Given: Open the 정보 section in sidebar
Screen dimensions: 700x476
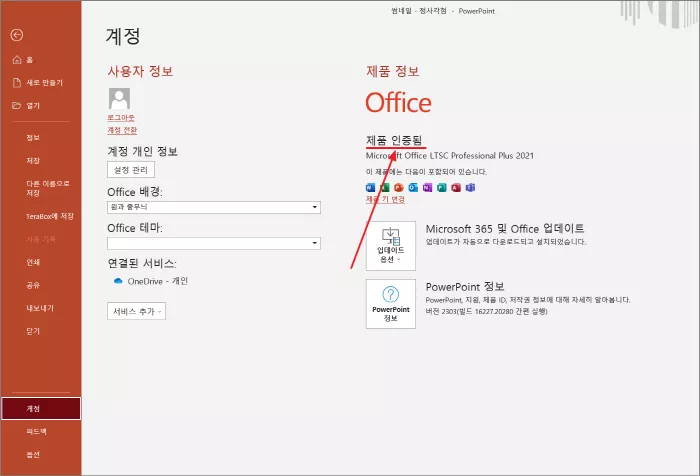Looking at the screenshot, I should [33, 138].
